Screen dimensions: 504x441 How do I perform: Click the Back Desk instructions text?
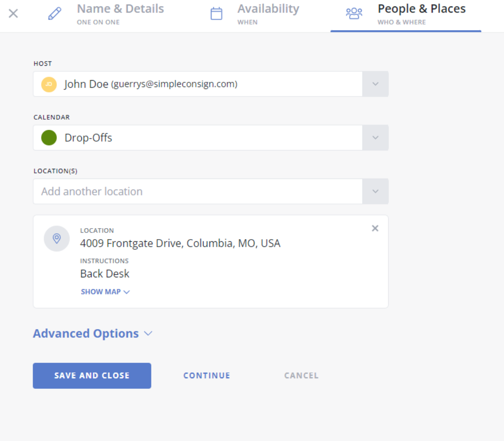click(105, 274)
